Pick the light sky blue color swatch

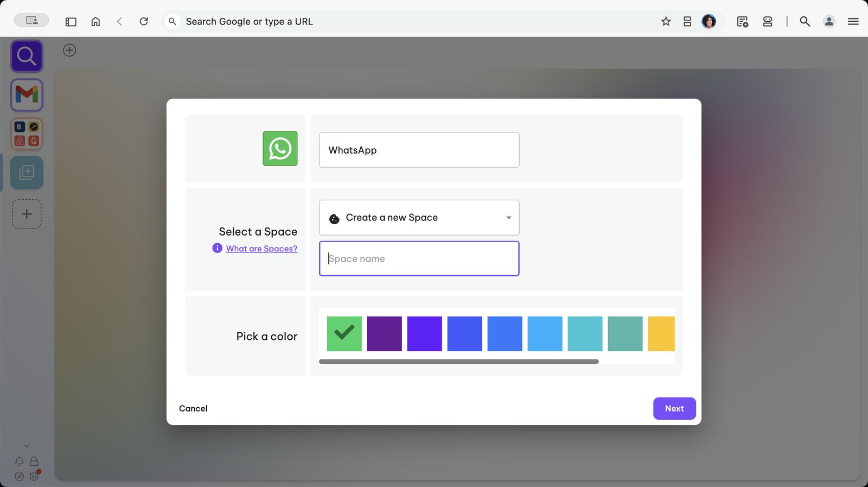point(545,334)
